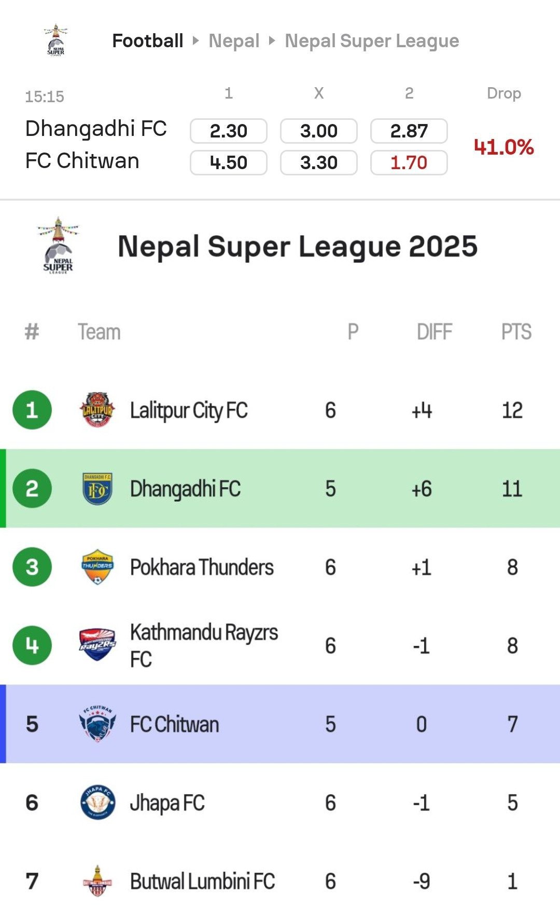Click the Nepal Super League logo in breadcrumb
The width and height of the screenshot is (560, 924).
pos(55,40)
